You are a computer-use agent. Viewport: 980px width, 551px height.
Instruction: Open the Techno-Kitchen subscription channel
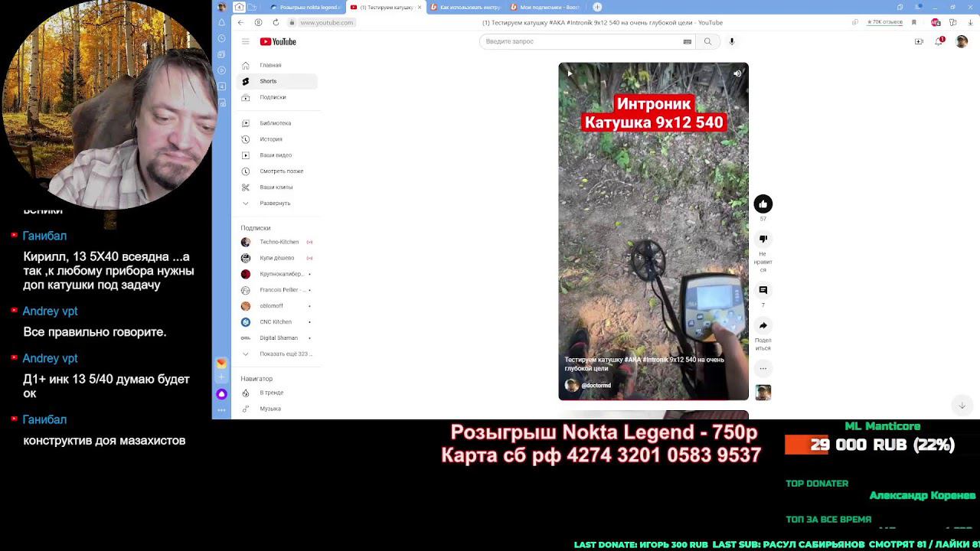[277, 242]
